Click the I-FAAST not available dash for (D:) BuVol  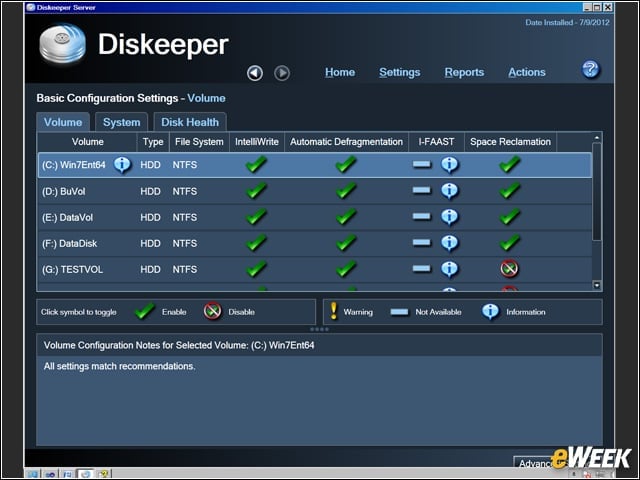coord(422,190)
